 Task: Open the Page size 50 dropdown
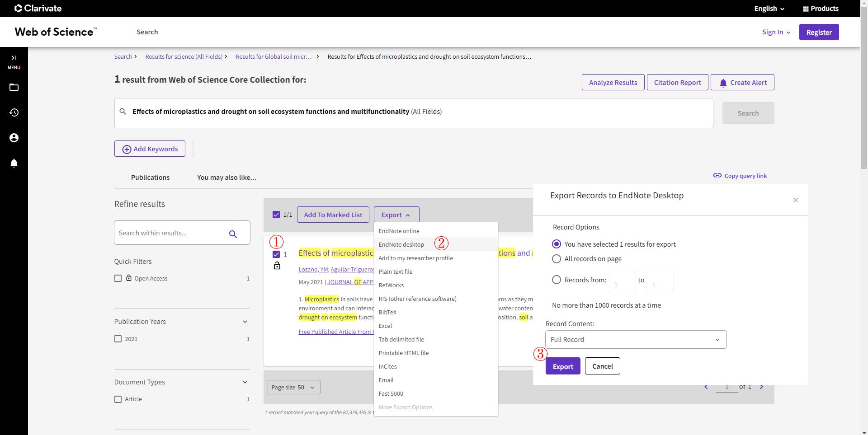point(294,388)
